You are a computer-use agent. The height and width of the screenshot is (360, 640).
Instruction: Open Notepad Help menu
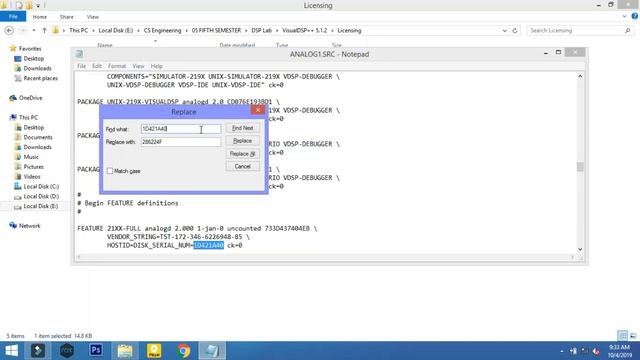[156, 66]
